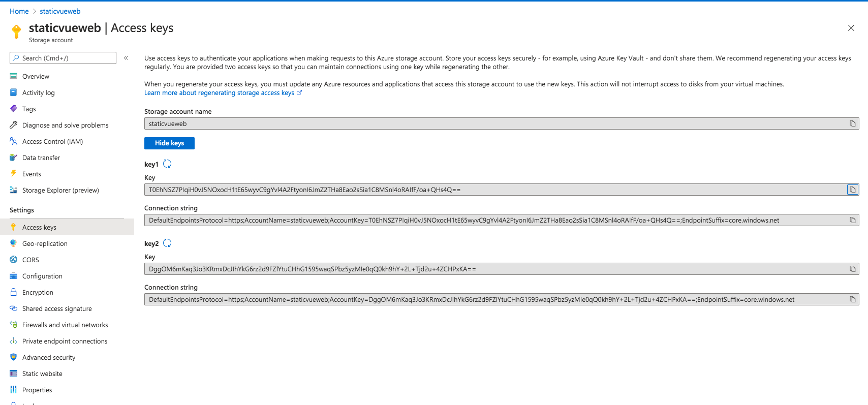Click the key2 Key text field
The width and height of the screenshot is (868, 405).
pyautogui.click(x=502, y=269)
